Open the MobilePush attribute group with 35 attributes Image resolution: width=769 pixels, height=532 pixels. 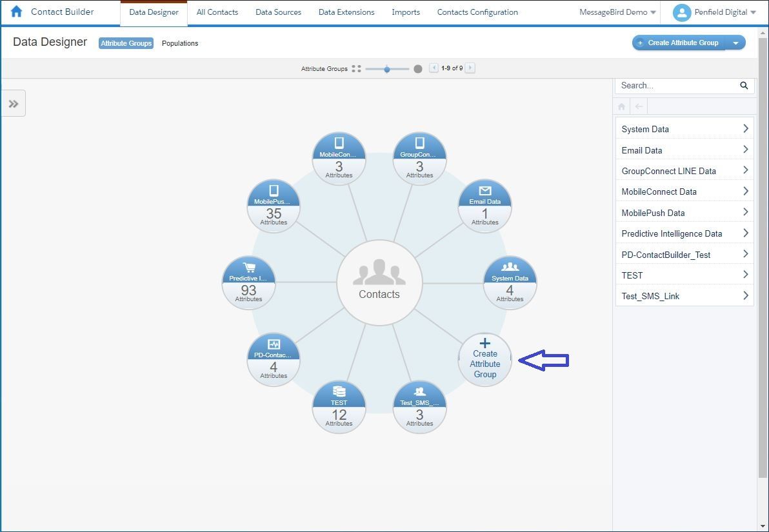pos(274,206)
